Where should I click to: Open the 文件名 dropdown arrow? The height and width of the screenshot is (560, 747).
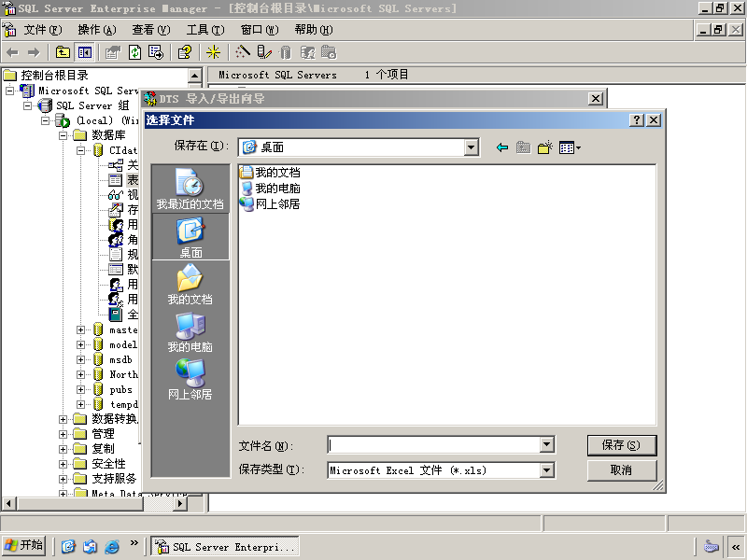tap(547, 445)
